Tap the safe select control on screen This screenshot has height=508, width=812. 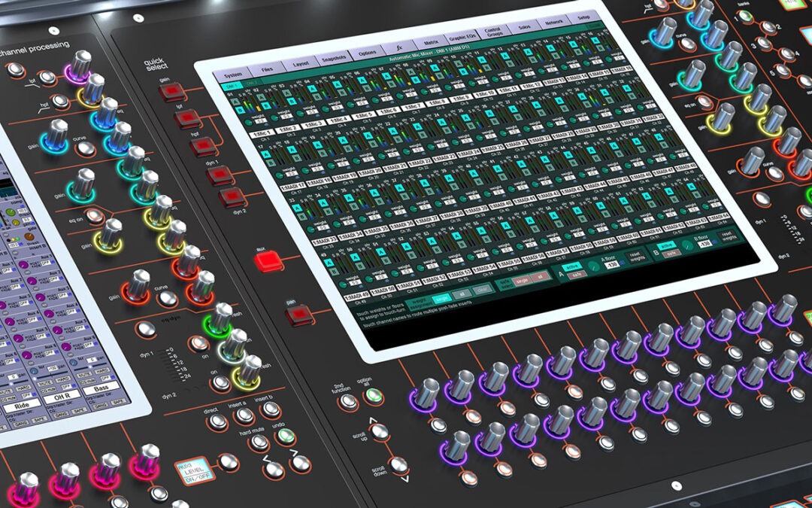[504, 282]
